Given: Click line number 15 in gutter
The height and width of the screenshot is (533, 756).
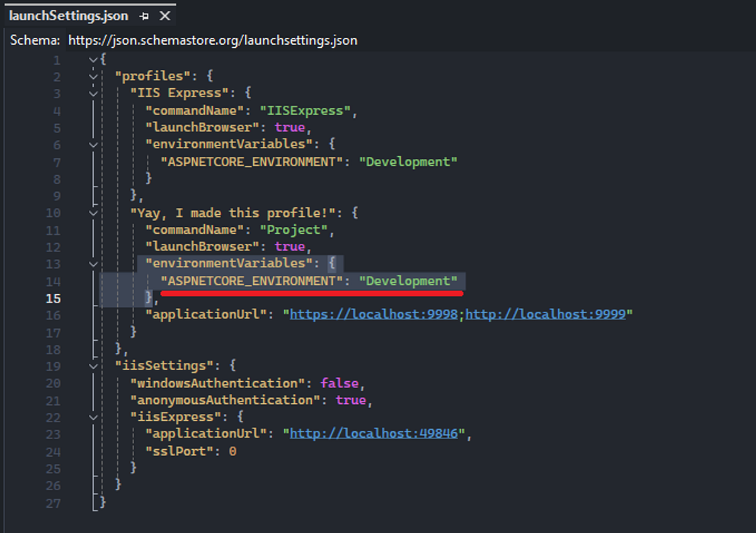Looking at the screenshot, I should click(53, 299).
